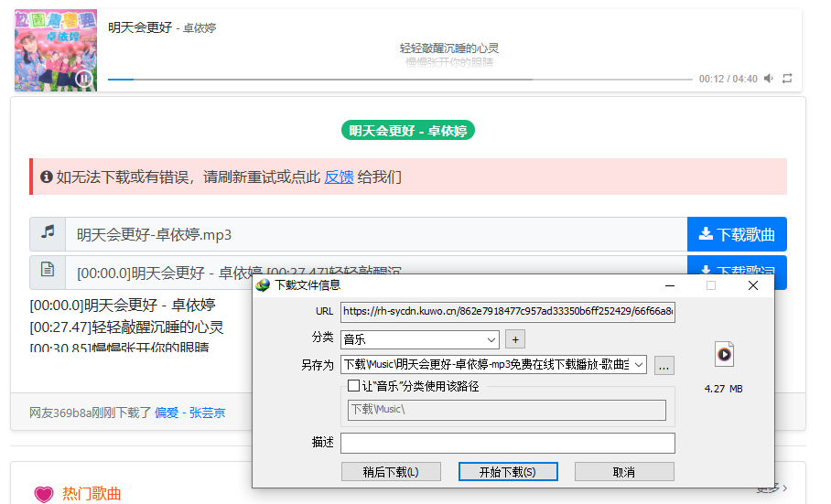Click the lyric line [00:27.47]轻轻敲醒沉睡的心灵

pyautogui.click(x=126, y=327)
